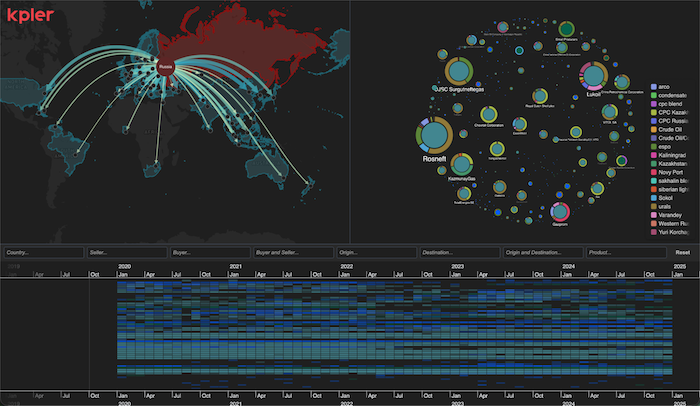The image size is (700, 406).
Task: Click the CPC Russia legend label
Action: 674,121
